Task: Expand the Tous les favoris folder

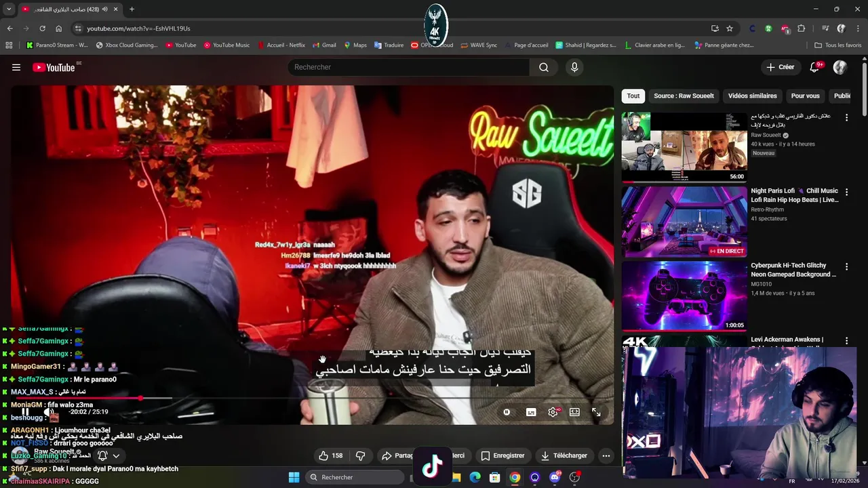Action: pyautogui.click(x=838, y=45)
